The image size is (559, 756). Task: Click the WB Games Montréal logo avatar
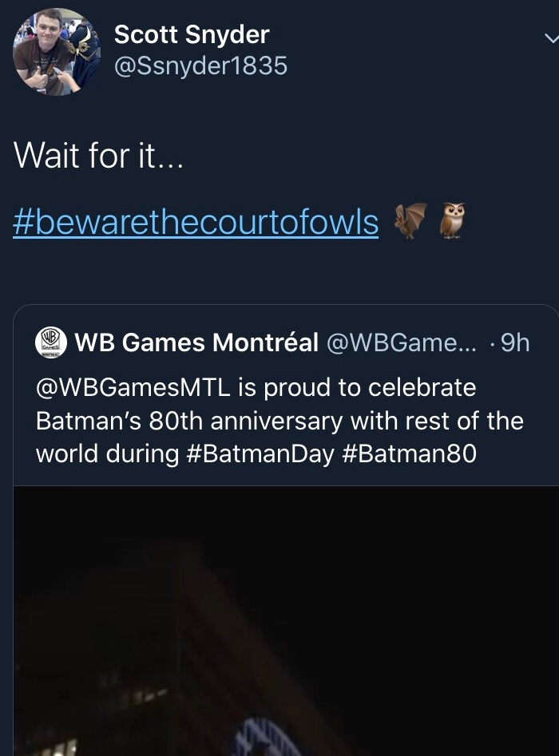tap(51, 342)
